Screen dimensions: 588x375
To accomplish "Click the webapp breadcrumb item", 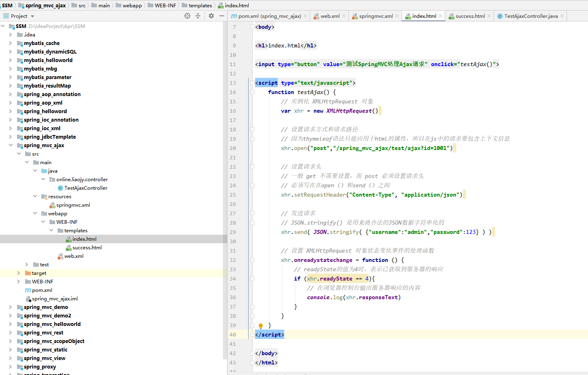I will [x=129, y=5].
